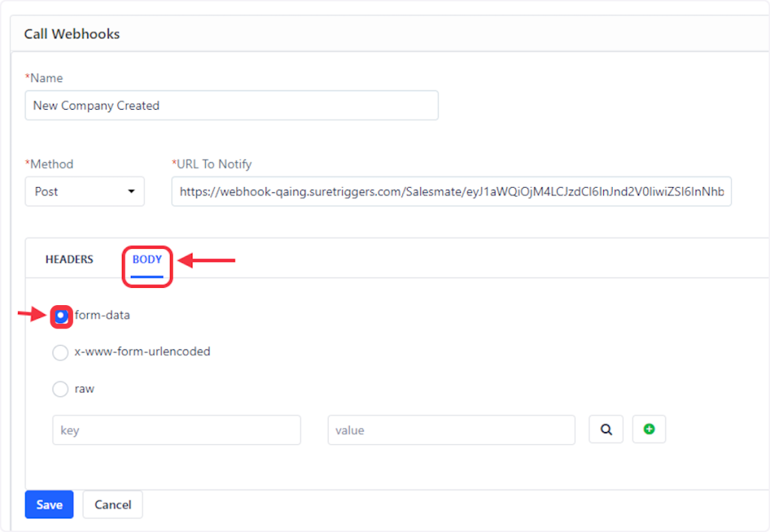Open the BODY tab

point(147,260)
